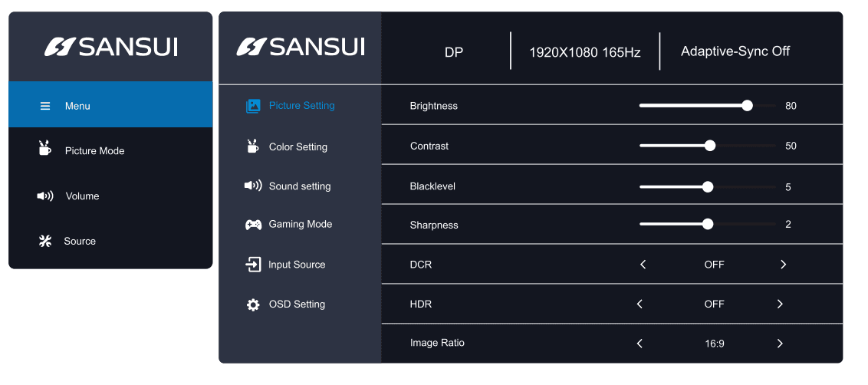Click the Color Setting cup icon

(252, 146)
